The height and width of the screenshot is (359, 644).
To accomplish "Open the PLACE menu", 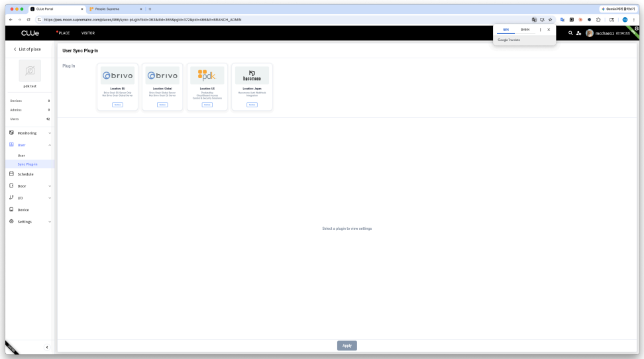I will [x=64, y=33].
